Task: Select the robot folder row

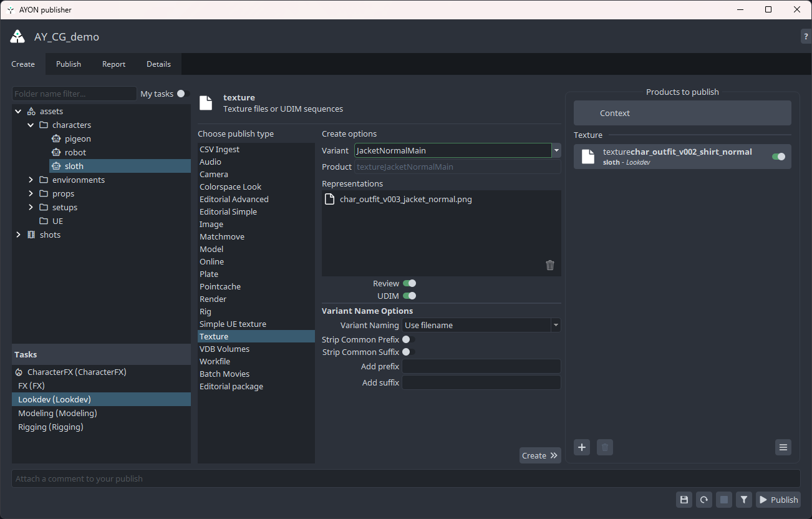Action: (120, 152)
